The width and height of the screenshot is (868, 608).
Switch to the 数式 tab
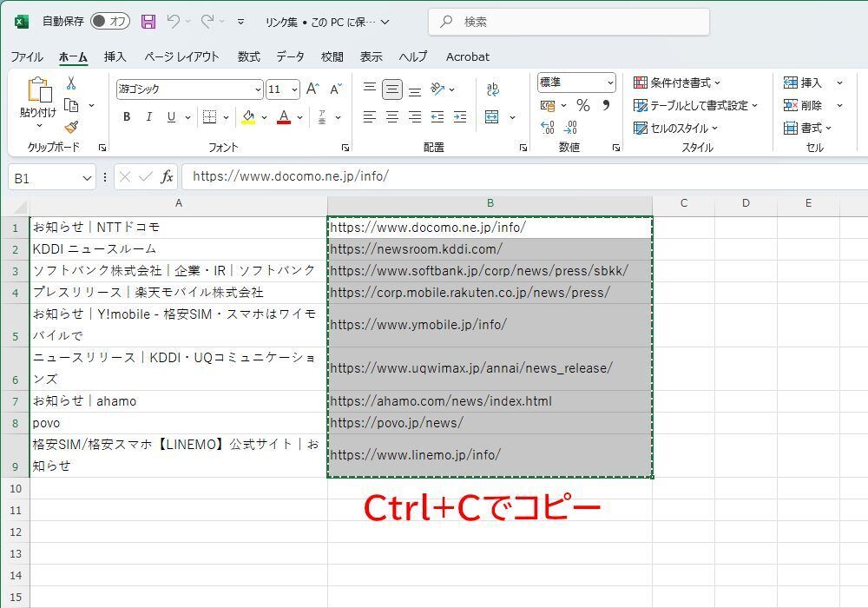pyautogui.click(x=248, y=56)
